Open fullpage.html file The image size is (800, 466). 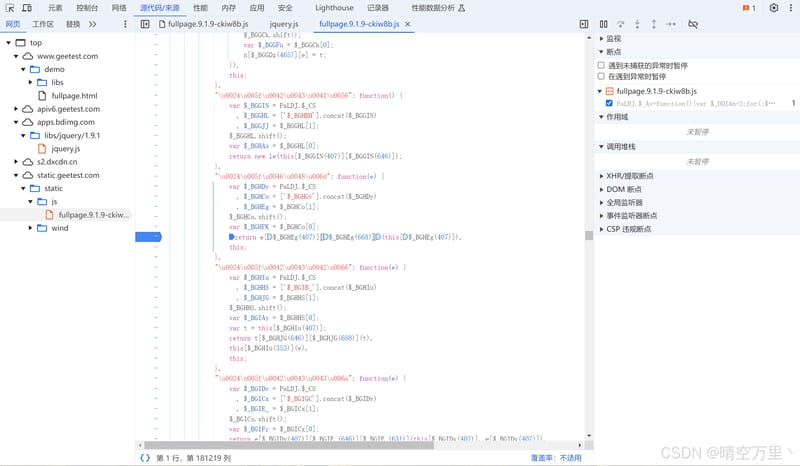point(74,95)
